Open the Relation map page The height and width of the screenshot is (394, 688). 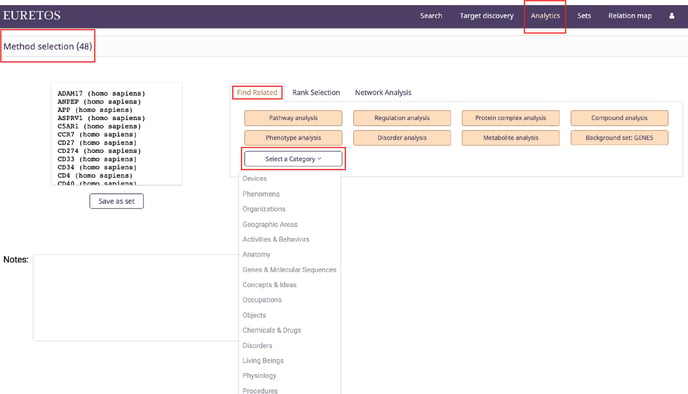tap(630, 16)
